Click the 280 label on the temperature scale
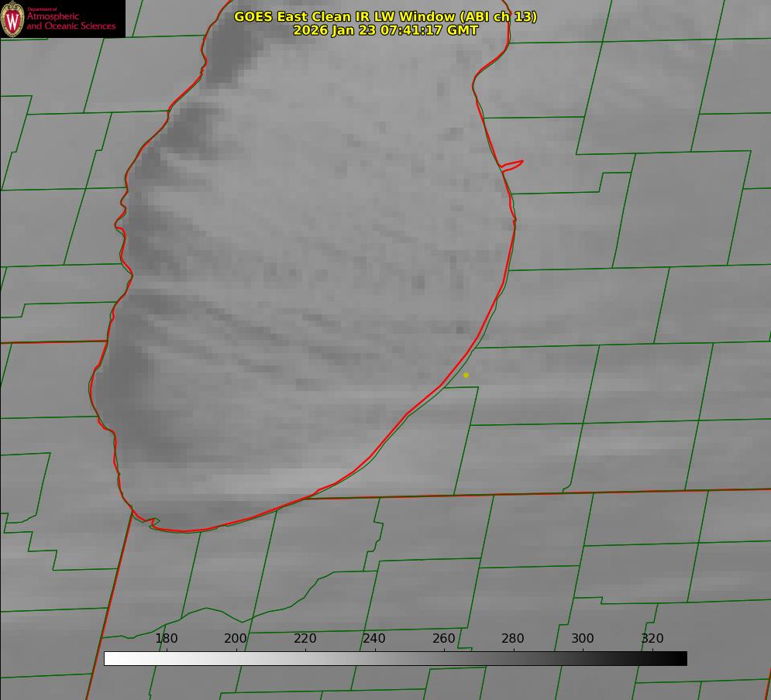Viewport: 771px width, 700px height. pos(513,639)
